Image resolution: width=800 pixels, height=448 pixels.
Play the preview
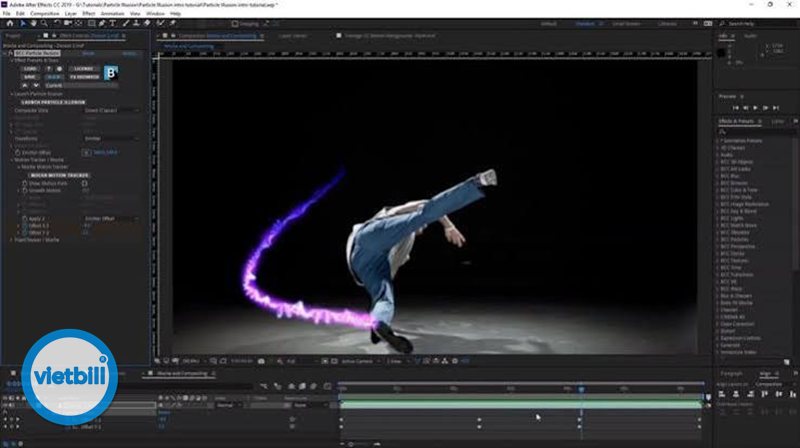756,108
